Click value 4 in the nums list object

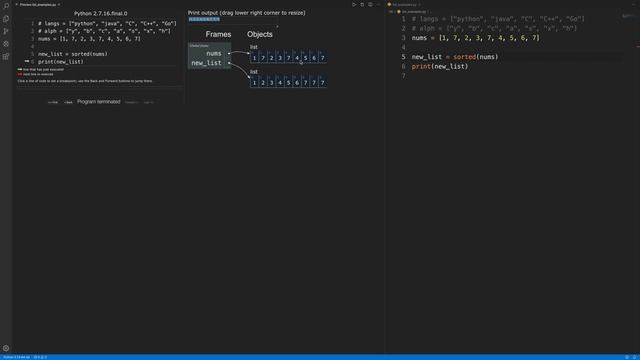click(297, 58)
